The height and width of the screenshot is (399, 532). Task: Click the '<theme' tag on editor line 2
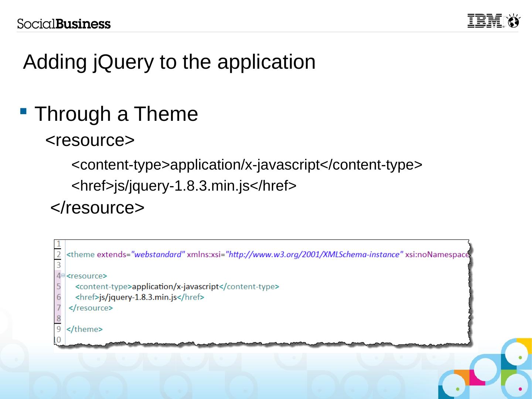pyautogui.click(x=81, y=255)
